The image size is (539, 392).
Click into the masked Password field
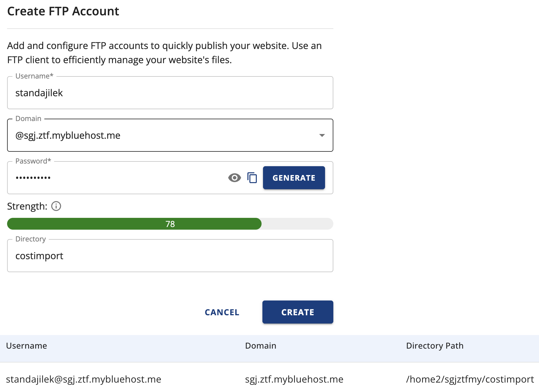[118, 178]
